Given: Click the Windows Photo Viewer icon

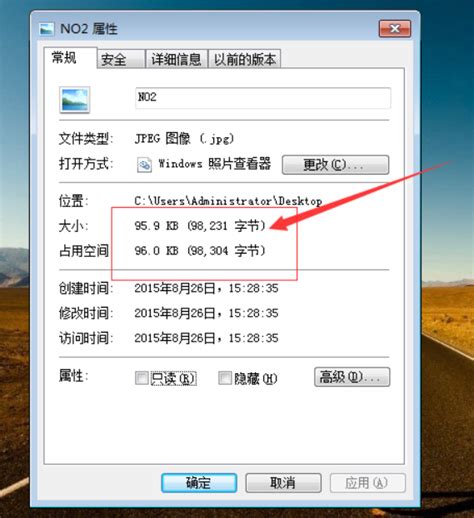Looking at the screenshot, I should point(144,164).
